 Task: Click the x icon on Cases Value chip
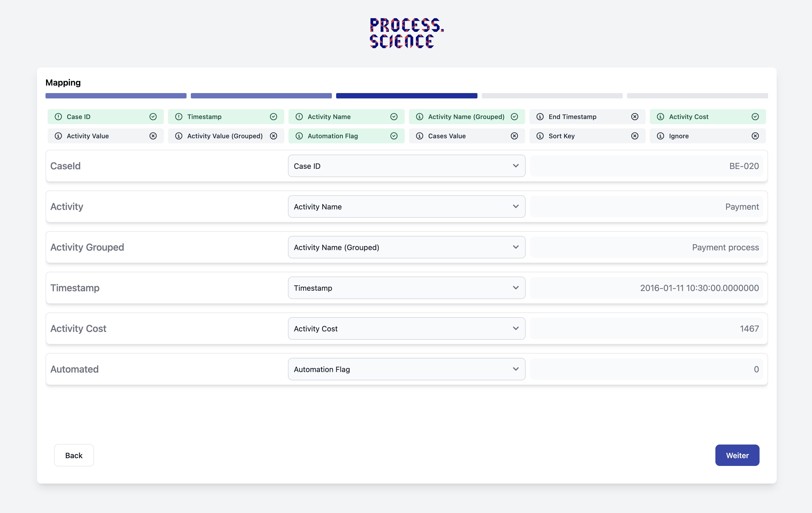(x=514, y=136)
